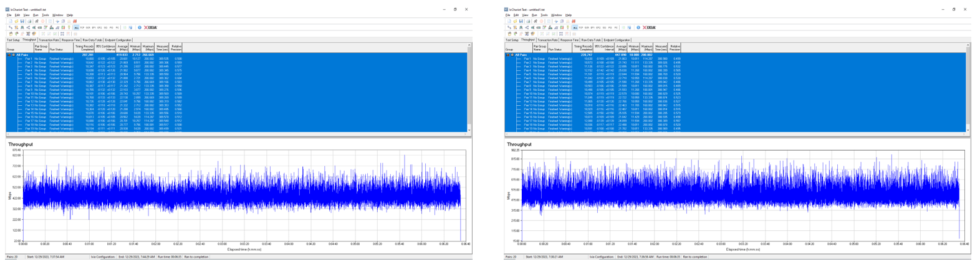980x267 pixels.
Task: Click Measured Time column header, right window
Action: (661, 48)
